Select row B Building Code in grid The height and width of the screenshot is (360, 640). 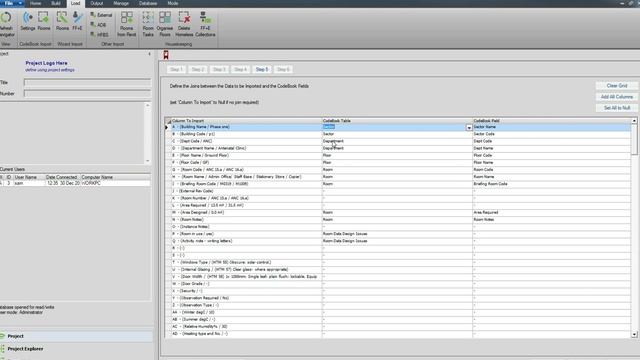pyautogui.click(x=398, y=134)
